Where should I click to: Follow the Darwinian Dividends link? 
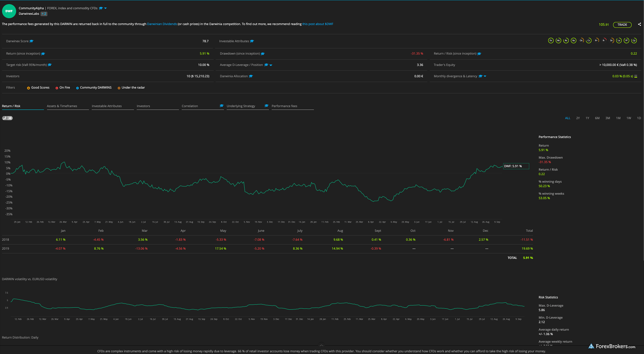(162, 24)
